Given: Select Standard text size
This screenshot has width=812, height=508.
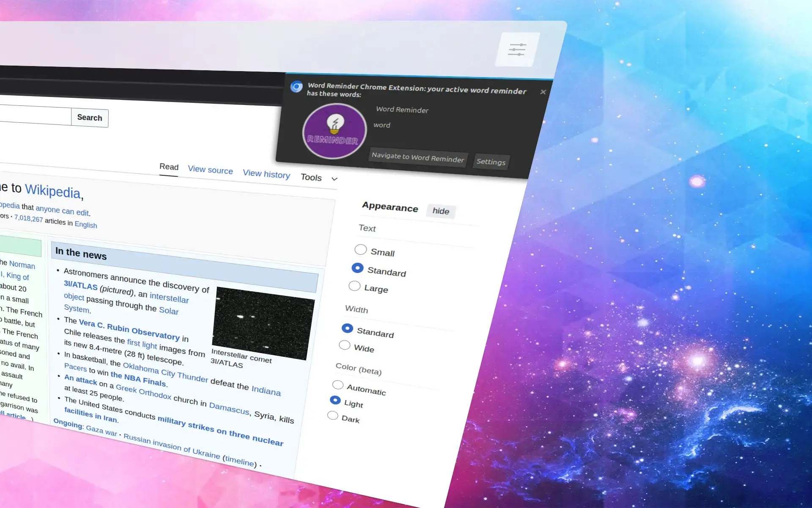Looking at the screenshot, I should point(357,268).
